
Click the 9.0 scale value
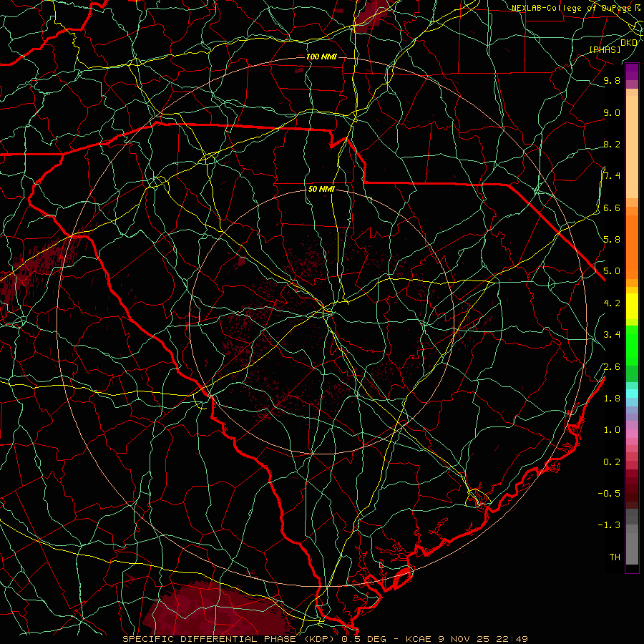pyautogui.click(x=612, y=112)
